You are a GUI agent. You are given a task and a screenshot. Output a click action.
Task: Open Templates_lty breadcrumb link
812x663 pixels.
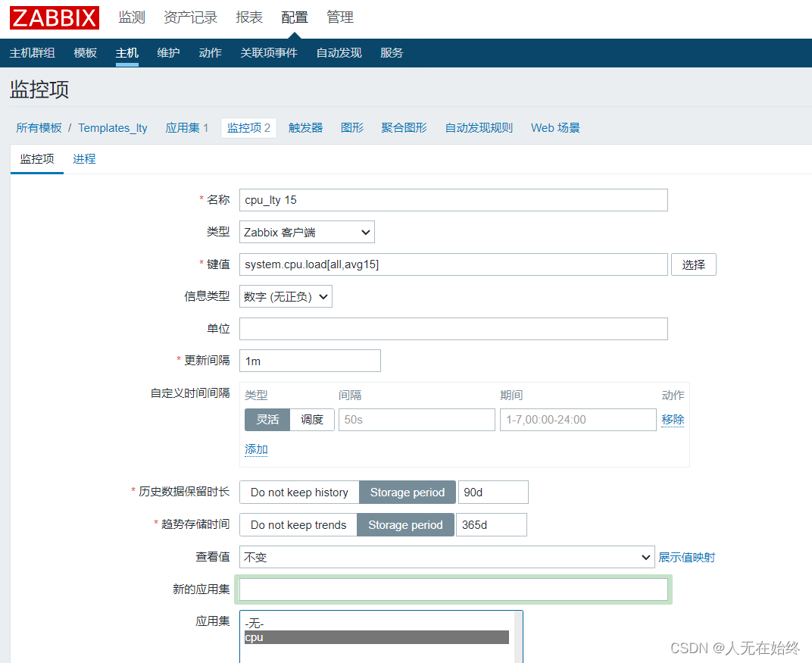click(x=113, y=128)
